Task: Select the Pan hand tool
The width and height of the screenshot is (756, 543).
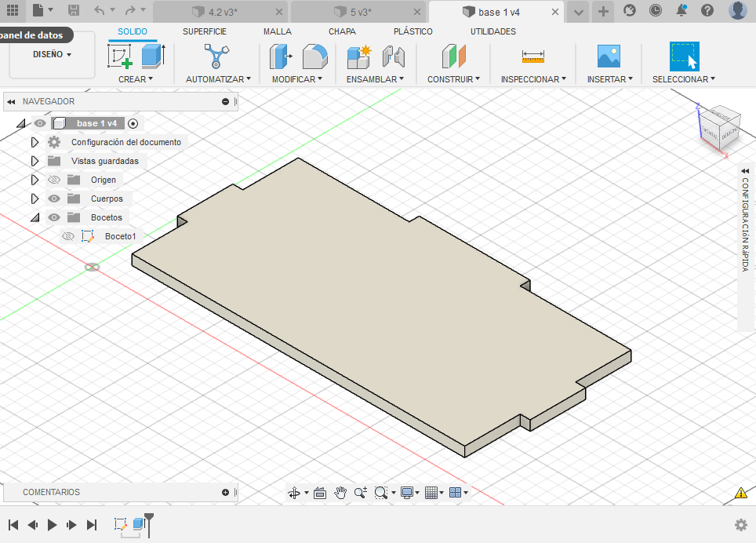Action: pyautogui.click(x=340, y=492)
